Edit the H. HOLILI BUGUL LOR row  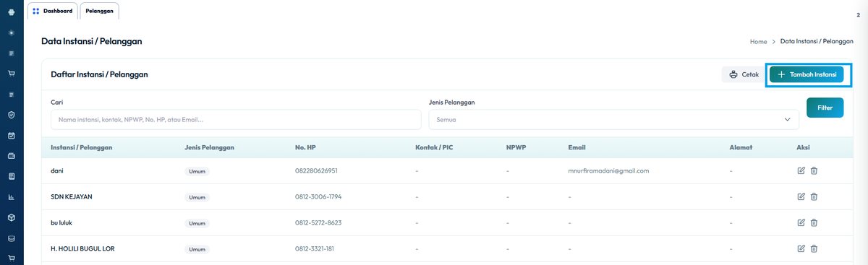click(801, 248)
